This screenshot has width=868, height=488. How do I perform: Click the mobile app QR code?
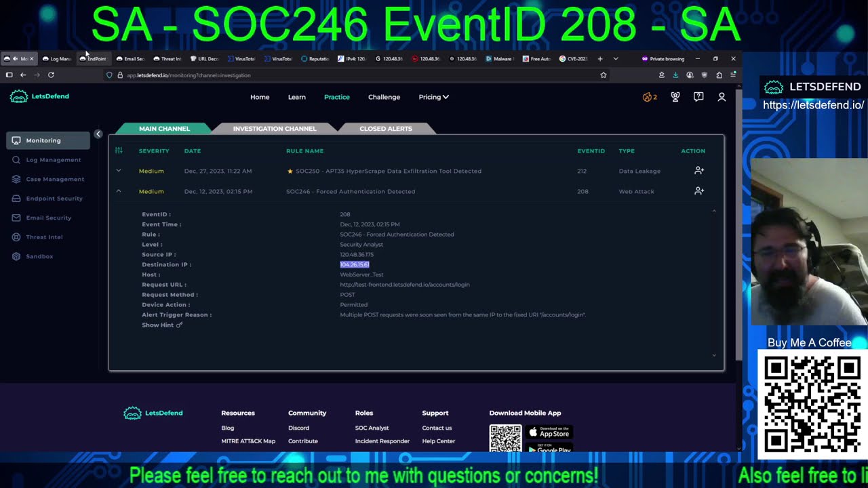coord(506,439)
